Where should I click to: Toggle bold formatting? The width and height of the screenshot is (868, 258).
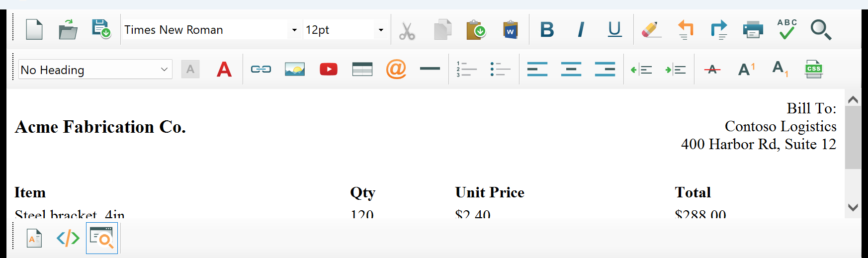pyautogui.click(x=547, y=30)
